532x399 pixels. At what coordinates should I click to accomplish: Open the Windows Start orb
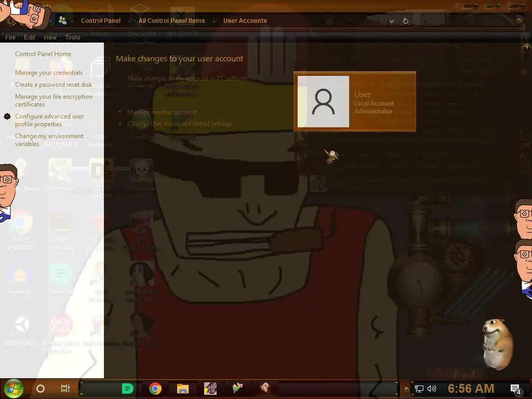(13, 389)
